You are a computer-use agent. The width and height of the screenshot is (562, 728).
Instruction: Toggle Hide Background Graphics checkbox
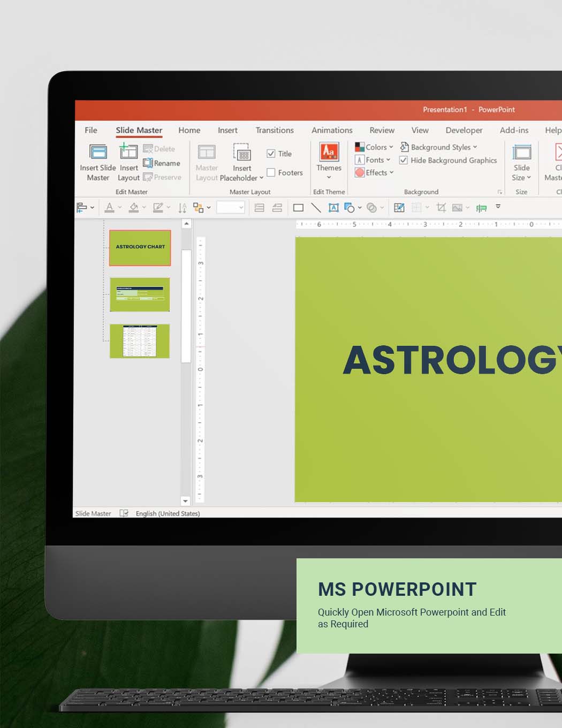pyautogui.click(x=404, y=160)
